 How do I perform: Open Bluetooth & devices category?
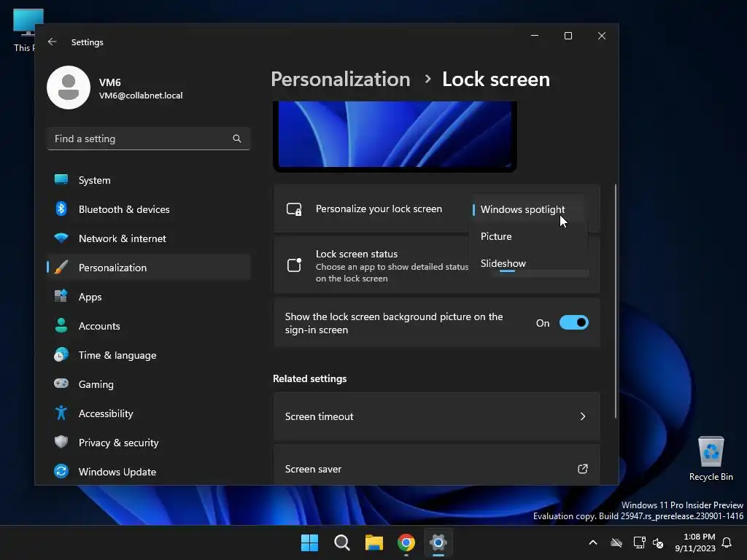tap(149, 209)
